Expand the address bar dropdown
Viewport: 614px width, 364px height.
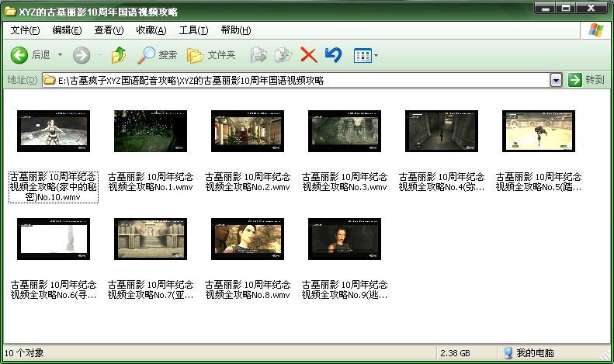[x=556, y=80]
